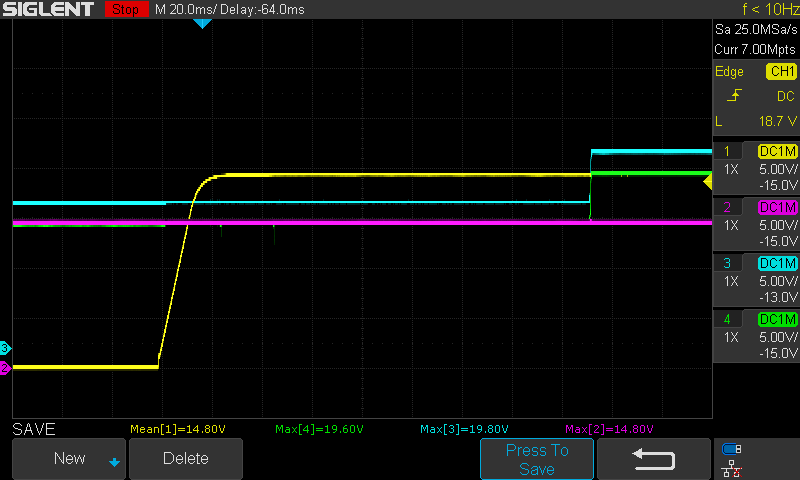The width and height of the screenshot is (800, 480).
Task: Click the Max[2]=14.80V measurement
Action: tap(609, 429)
